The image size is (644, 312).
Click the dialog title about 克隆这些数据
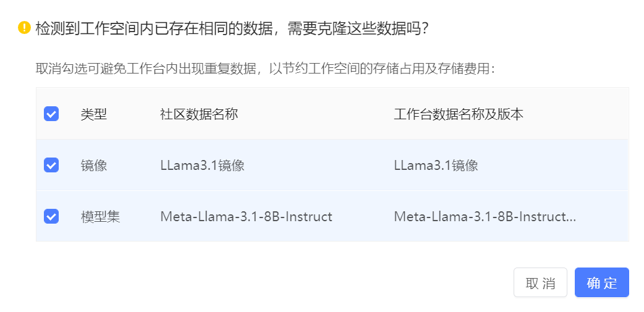(232, 28)
